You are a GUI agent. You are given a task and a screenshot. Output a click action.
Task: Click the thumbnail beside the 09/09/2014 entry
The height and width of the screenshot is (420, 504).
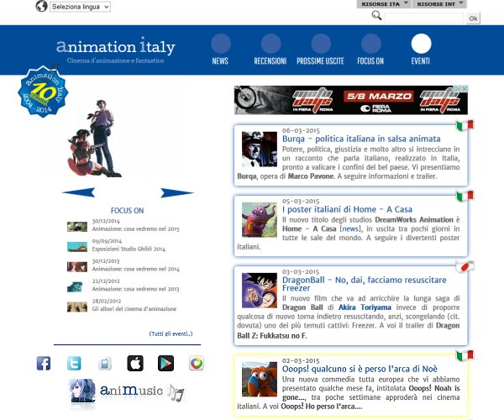[77, 247]
